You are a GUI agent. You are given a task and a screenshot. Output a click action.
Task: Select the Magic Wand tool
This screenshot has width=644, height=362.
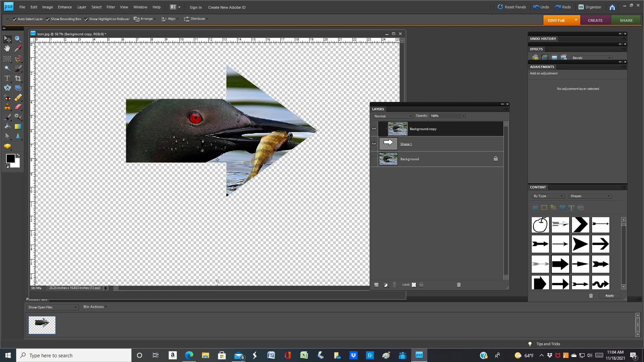pyautogui.click(x=7, y=68)
